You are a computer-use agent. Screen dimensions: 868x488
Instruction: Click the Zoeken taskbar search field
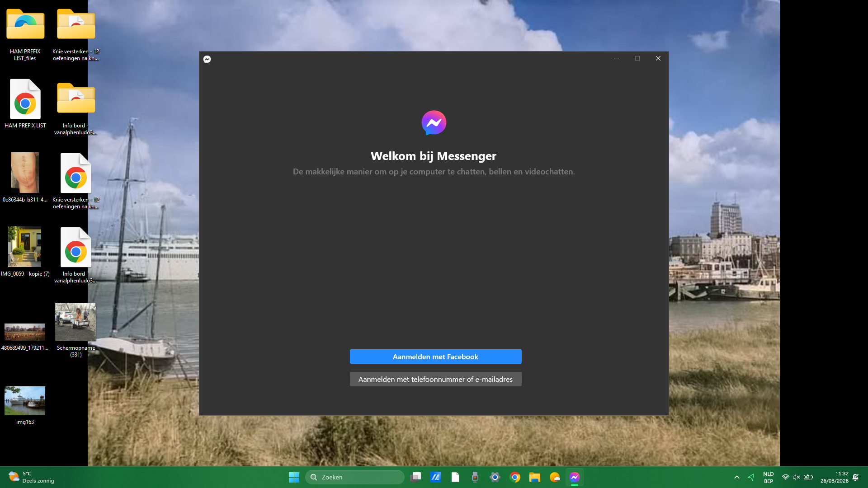point(355,477)
